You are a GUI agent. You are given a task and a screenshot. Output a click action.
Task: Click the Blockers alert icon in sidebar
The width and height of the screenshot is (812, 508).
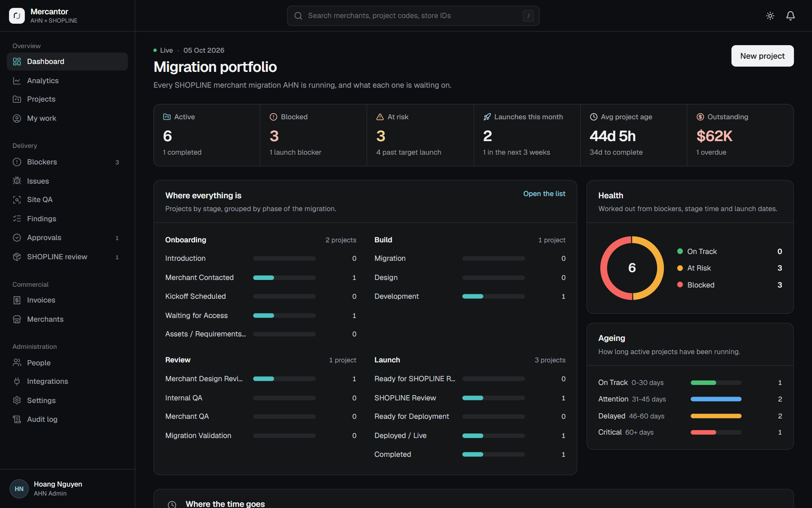point(17,162)
